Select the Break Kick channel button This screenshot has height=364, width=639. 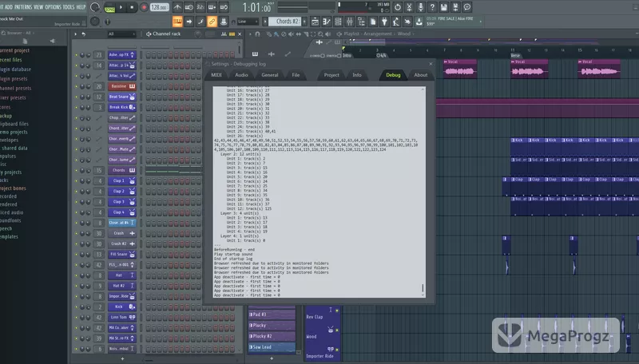coord(122,108)
